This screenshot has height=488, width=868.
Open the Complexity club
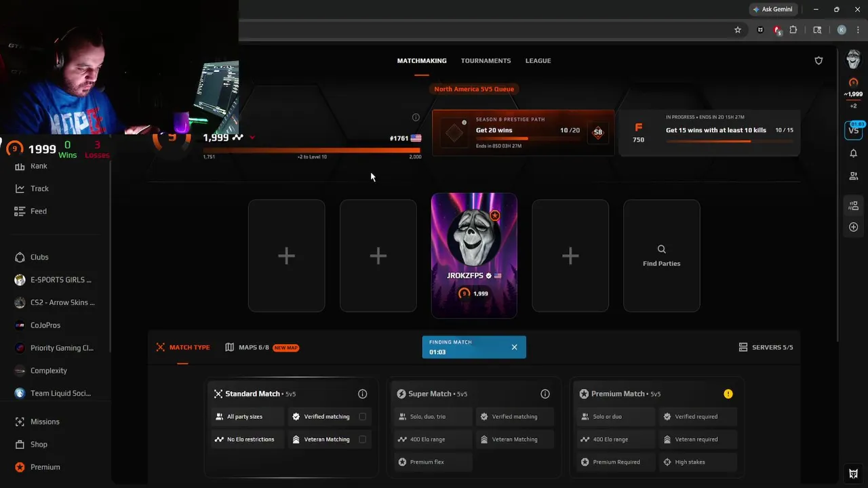point(41,370)
